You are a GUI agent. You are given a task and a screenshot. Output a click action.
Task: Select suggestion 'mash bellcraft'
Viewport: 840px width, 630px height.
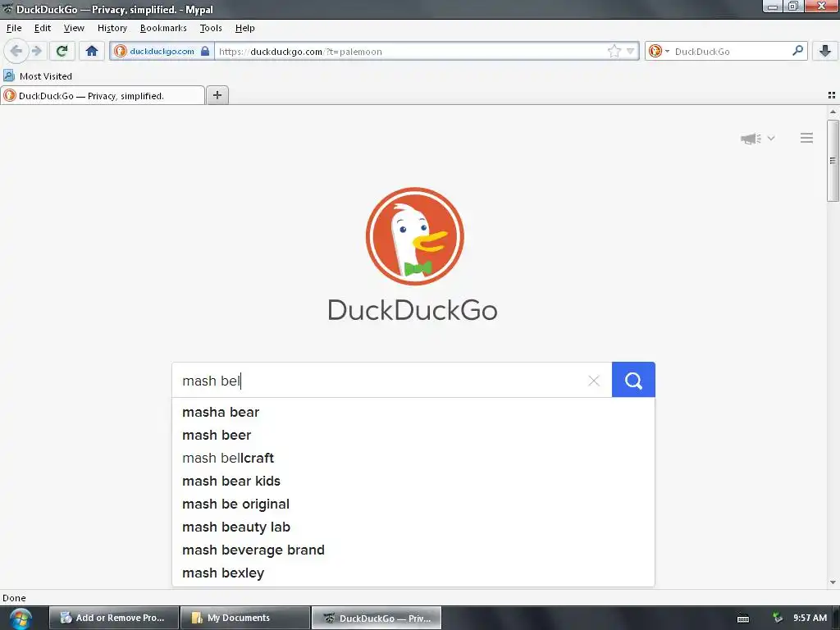(413, 458)
